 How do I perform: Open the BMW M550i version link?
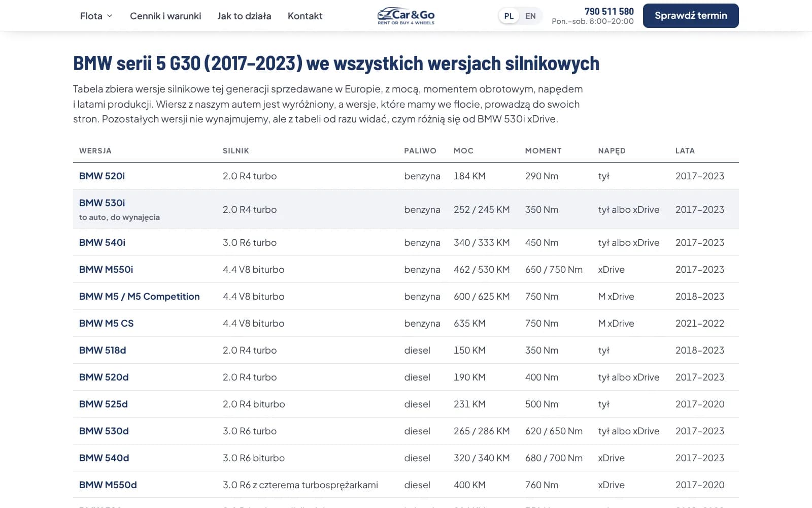tap(106, 270)
